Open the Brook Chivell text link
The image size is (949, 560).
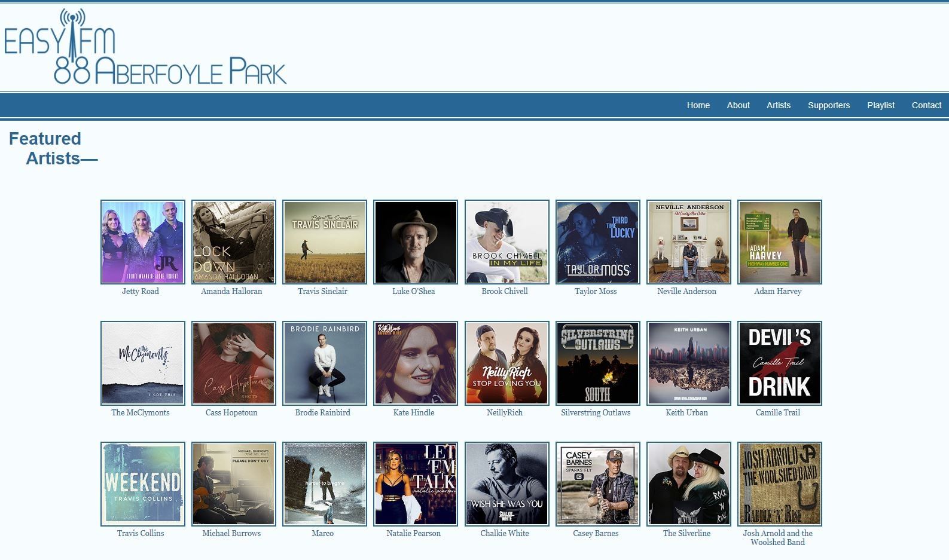[x=505, y=291]
